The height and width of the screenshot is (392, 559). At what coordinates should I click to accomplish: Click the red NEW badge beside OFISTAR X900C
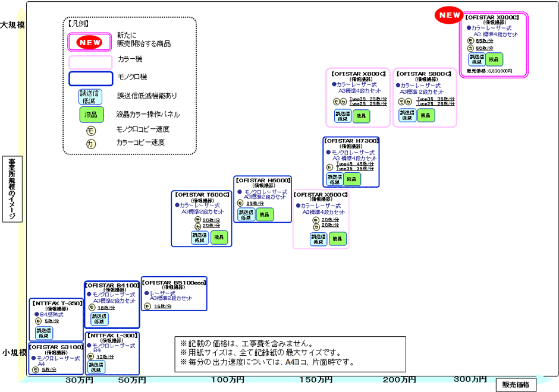pos(449,15)
